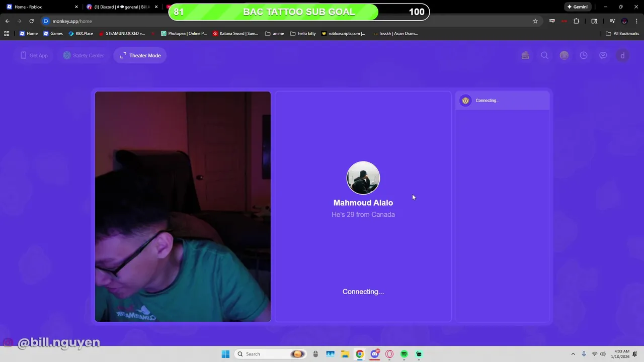This screenshot has width=644, height=362.
Task: Expand the hello kitty bookmarks folder
Action: click(303, 34)
